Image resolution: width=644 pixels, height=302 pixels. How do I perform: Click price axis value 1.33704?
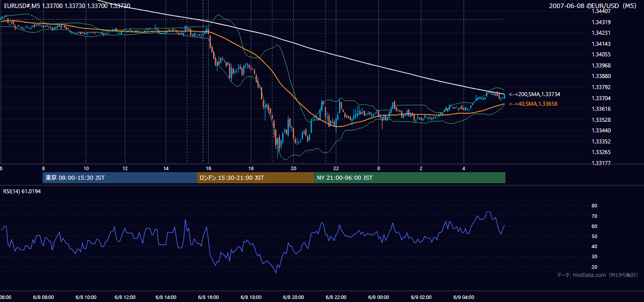point(602,98)
